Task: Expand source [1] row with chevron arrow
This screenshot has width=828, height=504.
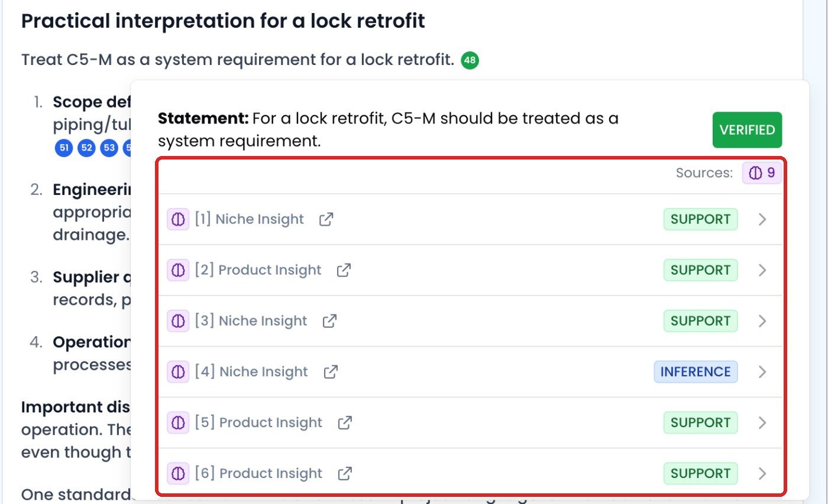Action: (x=762, y=219)
